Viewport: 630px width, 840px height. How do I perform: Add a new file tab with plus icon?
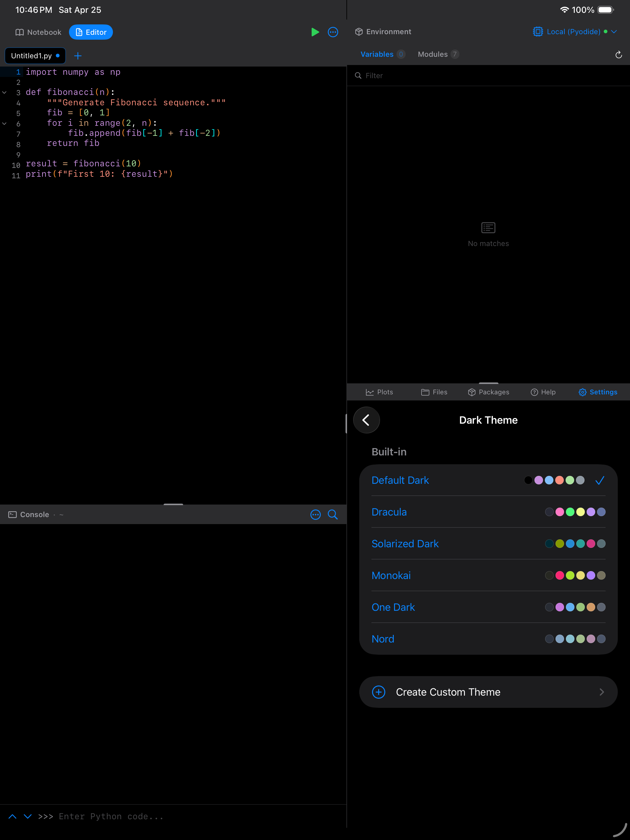[x=78, y=56]
